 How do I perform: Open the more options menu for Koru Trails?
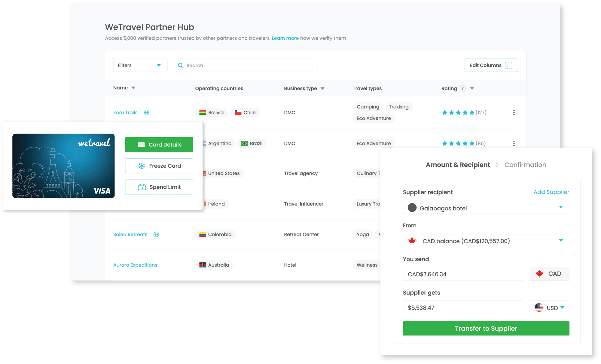(x=514, y=112)
